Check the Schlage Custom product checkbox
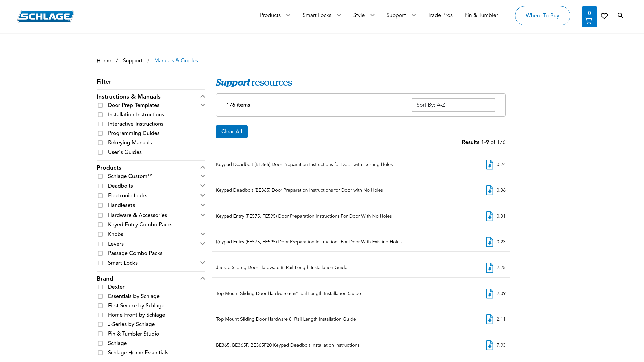Screen dimensions: 644x362 click(100, 176)
